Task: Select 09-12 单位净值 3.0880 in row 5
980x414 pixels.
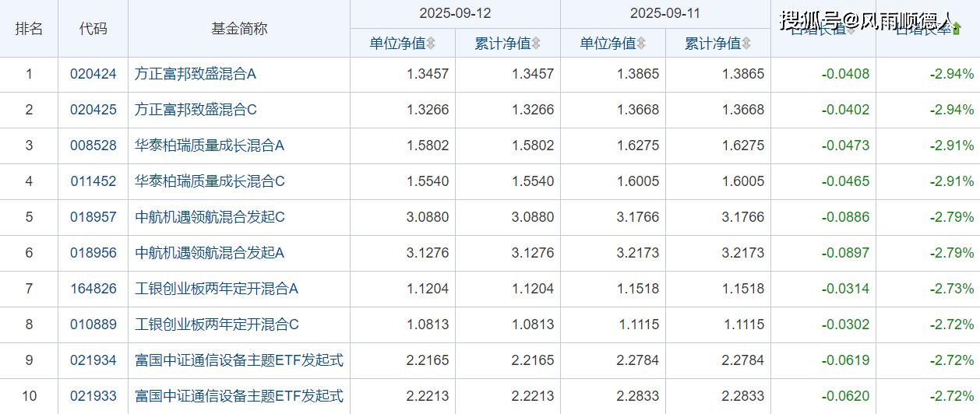Action: 428,218
